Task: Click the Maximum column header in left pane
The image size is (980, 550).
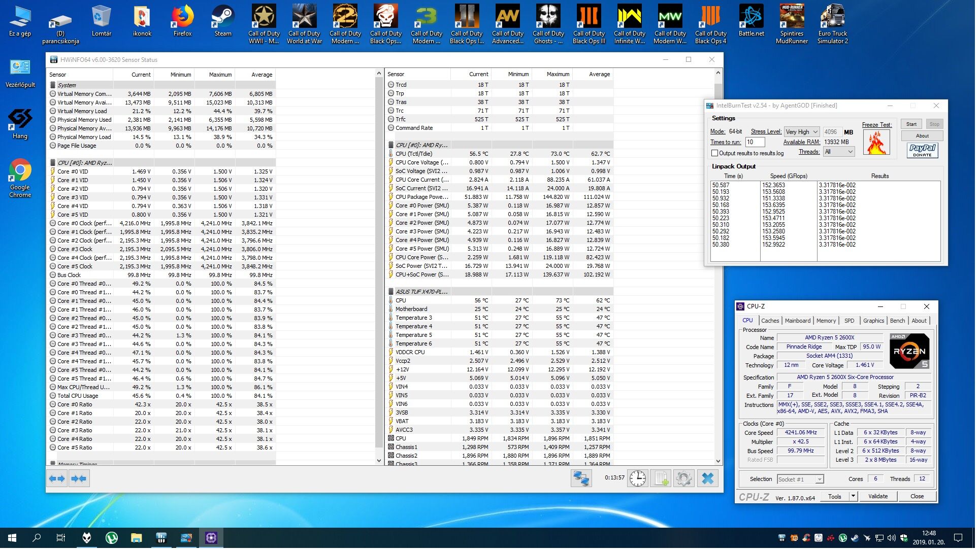Action: click(x=215, y=75)
